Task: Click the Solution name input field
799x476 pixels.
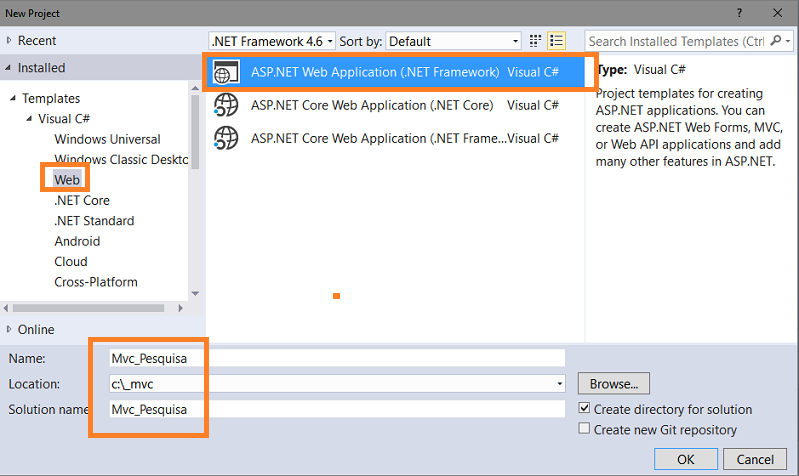Action: tap(337, 409)
